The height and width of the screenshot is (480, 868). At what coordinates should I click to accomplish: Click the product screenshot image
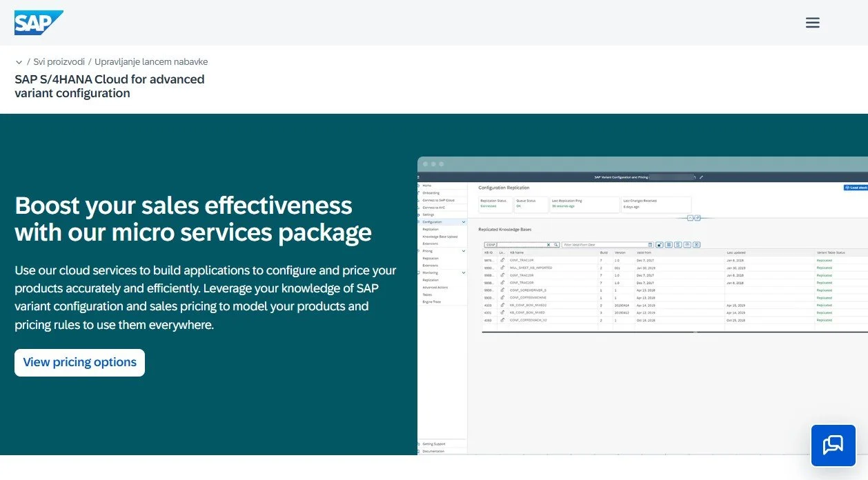(x=642, y=306)
